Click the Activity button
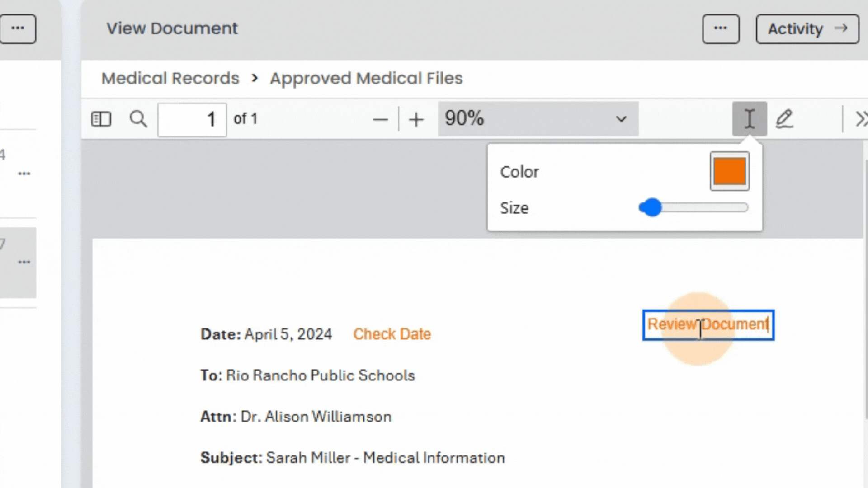The height and width of the screenshot is (488, 868). [807, 28]
